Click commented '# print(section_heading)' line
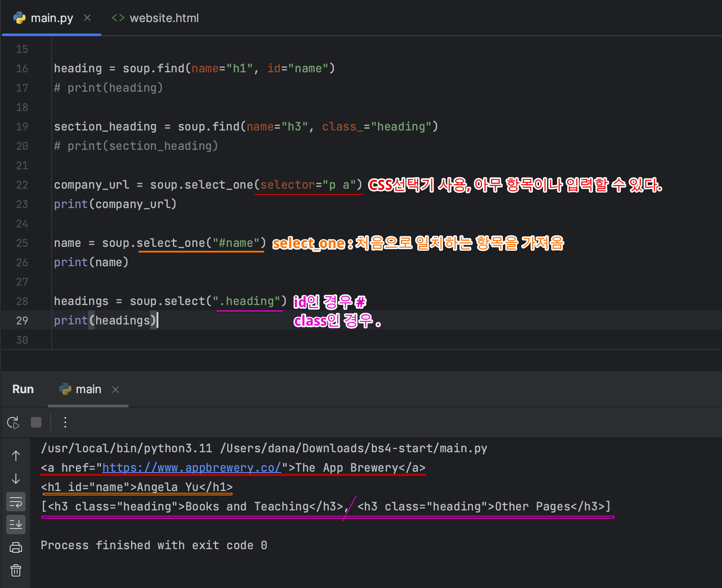 coord(136,146)
